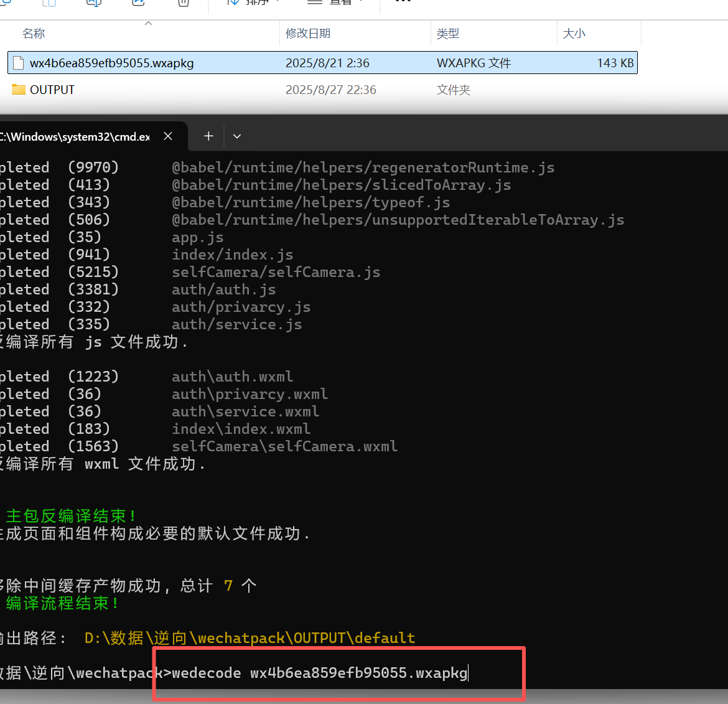Click the 143 KB size cell

(615, 63)
